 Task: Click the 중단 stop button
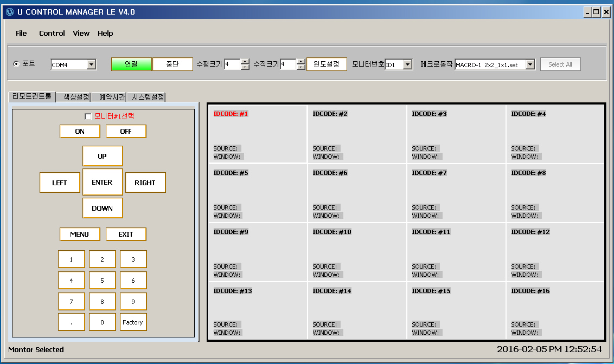coord(172,64)
